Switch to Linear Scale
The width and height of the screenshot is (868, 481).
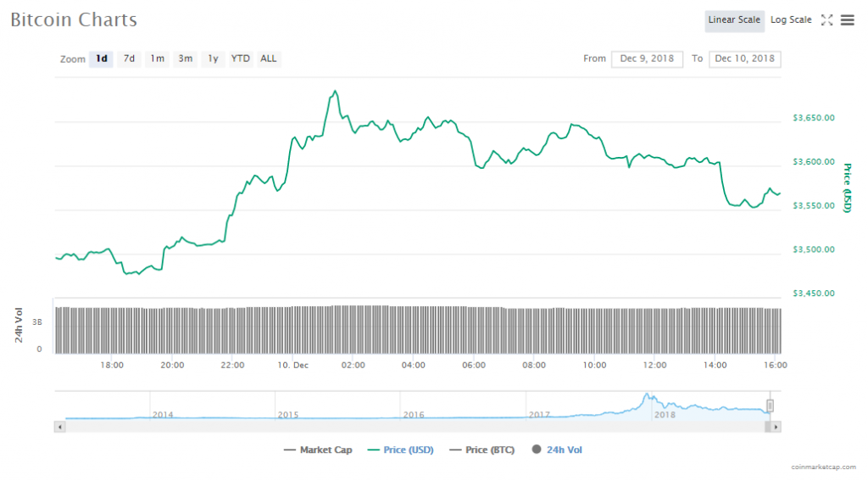coord(734,20)
